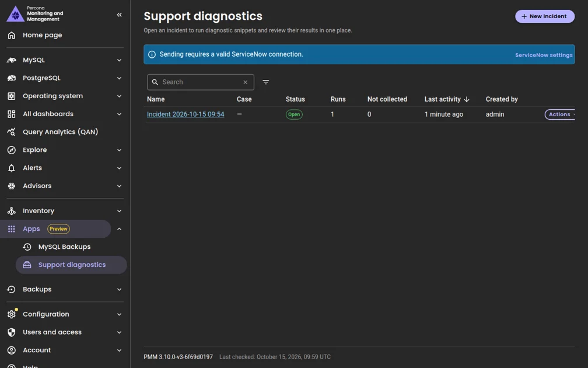588x368 pixels.
Task: Expand the Account menu chevron
Action: click(119, 350)
